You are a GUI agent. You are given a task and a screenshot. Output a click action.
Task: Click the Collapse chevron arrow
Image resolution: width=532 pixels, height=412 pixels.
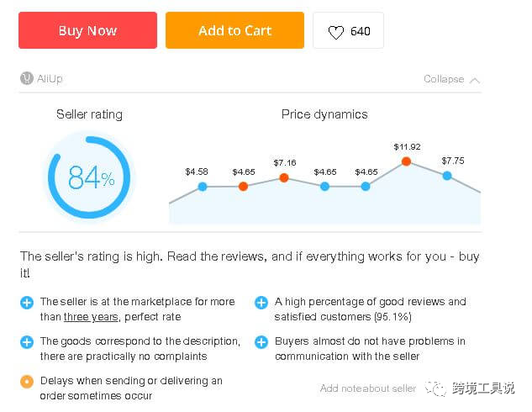(x=475, y=80)
